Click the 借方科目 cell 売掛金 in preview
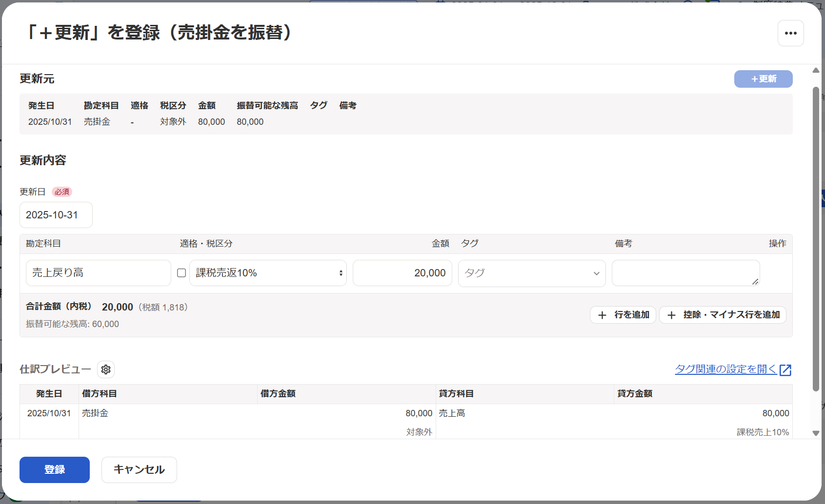 (x=95, y=413)
